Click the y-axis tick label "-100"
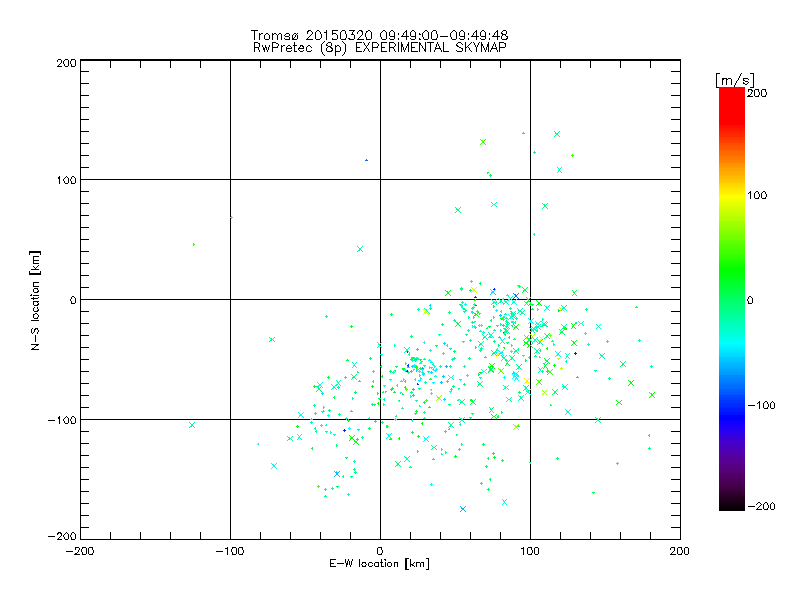The width and height of the screenshot is (800, 600). pyautogui.click(x=62, y=420)
